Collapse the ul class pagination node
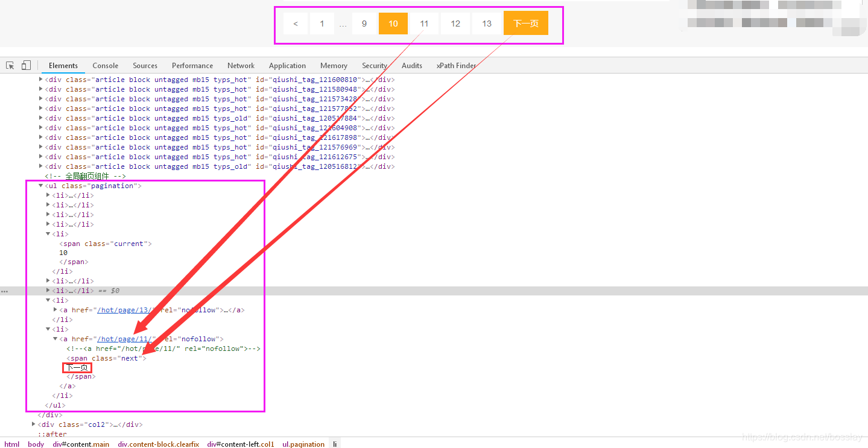868x448 pixels. click(x=41, y=186)
